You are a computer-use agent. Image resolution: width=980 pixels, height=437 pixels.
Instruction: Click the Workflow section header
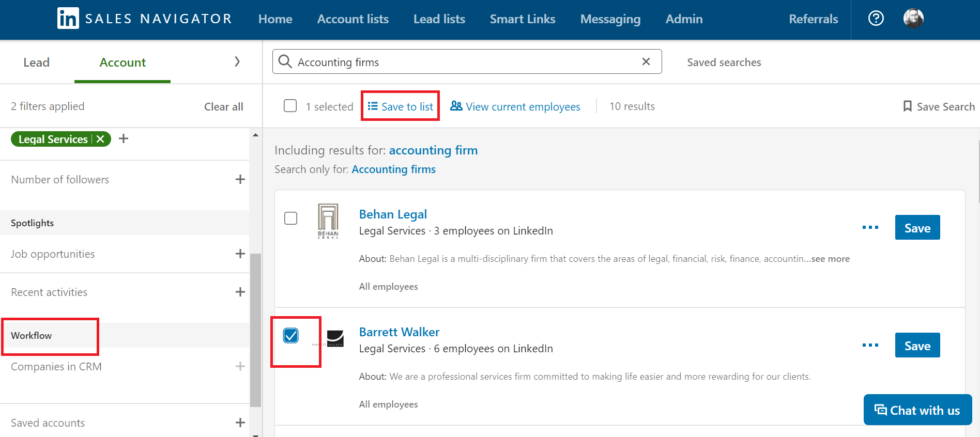click(32, 336)
